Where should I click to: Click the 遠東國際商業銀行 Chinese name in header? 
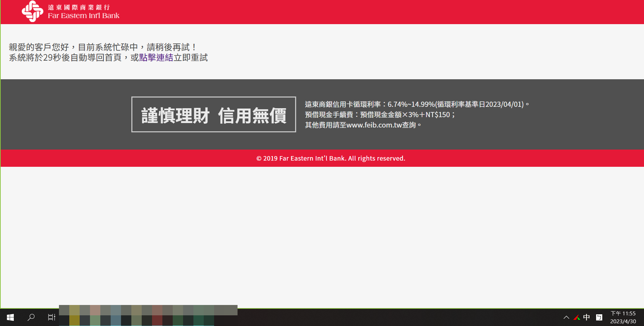pos(79,7)
